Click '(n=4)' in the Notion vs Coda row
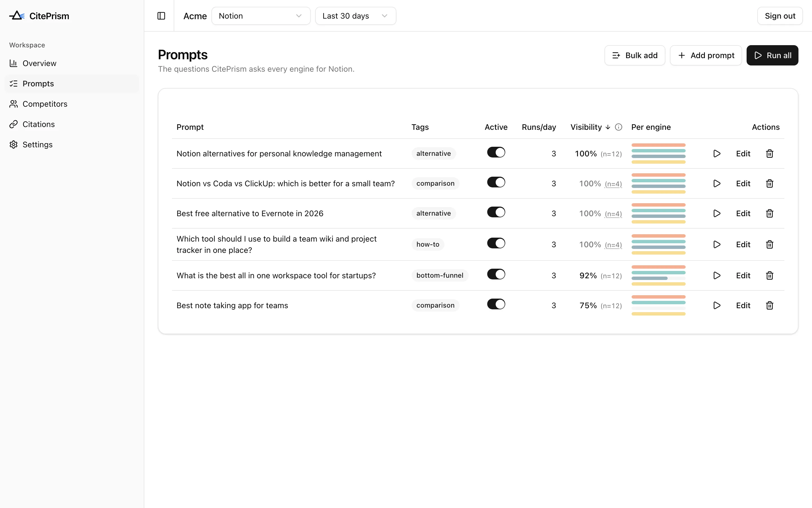 tap(613, 184)
